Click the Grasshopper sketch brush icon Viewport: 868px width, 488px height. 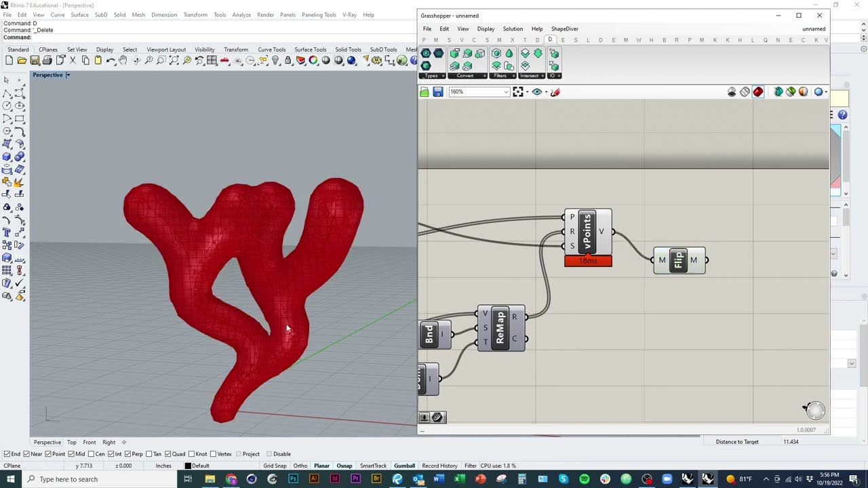tap(555, 91)
